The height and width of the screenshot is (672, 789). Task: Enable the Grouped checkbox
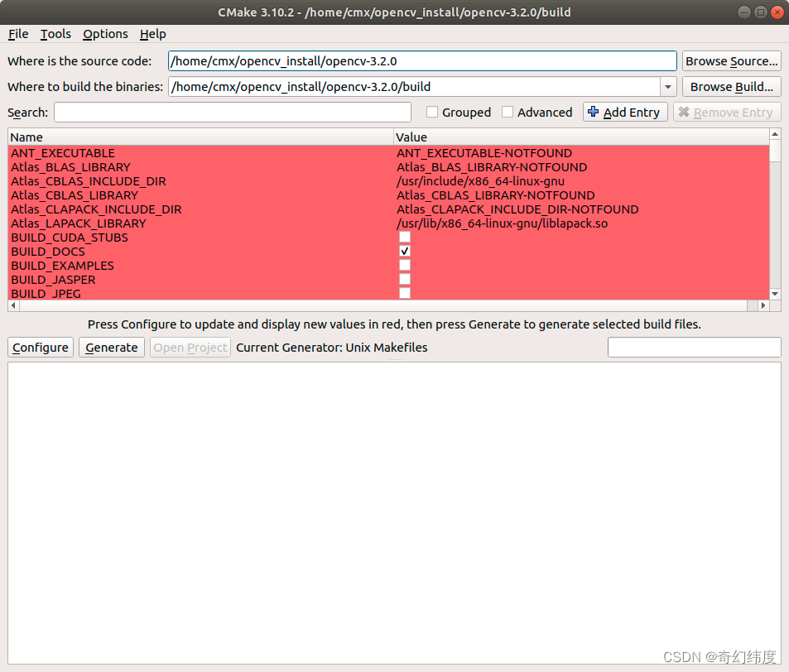click(431, 112)
